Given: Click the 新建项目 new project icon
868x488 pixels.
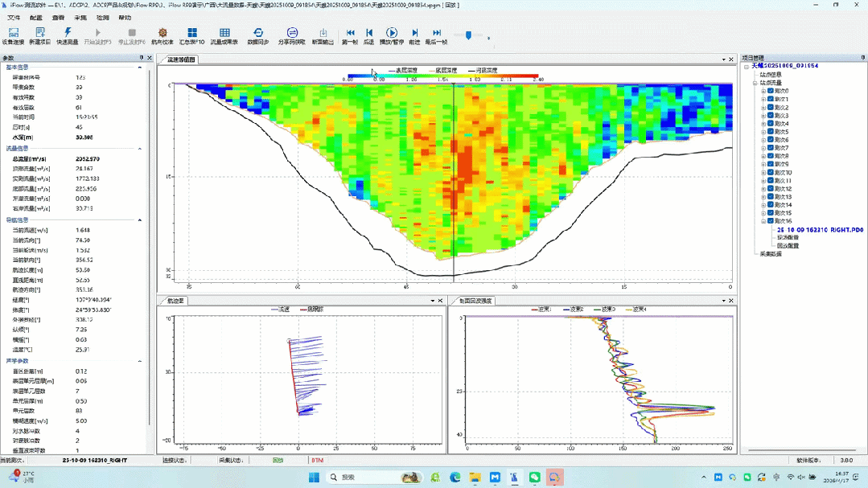Looking at the screenshot, I should (40, 33).
